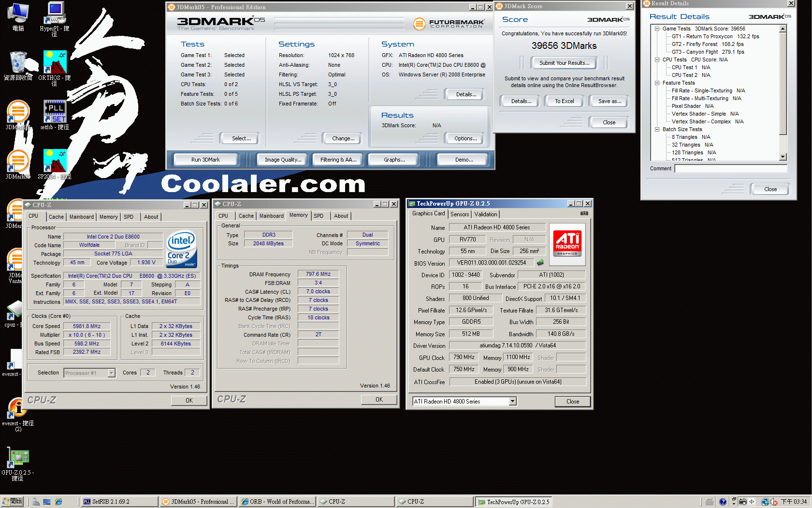Click the Comment input field
812x508 pixels.
pos(731,168)
